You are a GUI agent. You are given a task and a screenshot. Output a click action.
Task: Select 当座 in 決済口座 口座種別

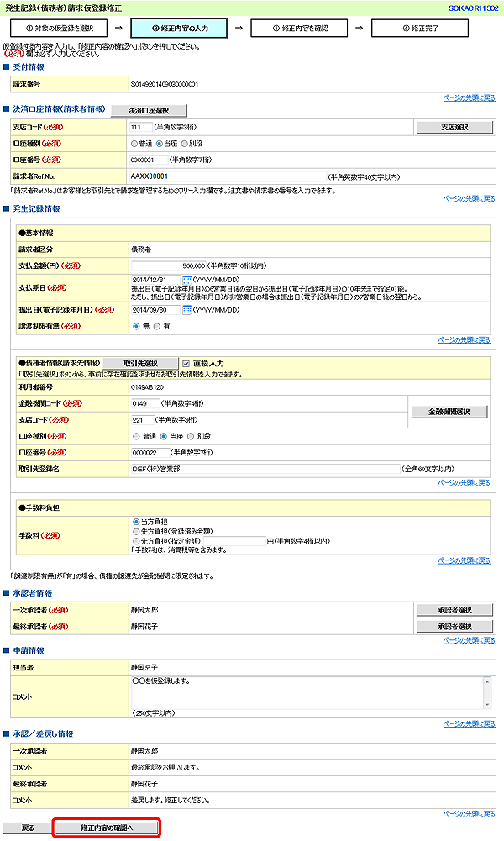pyautogui.click(x=160, y=144)
